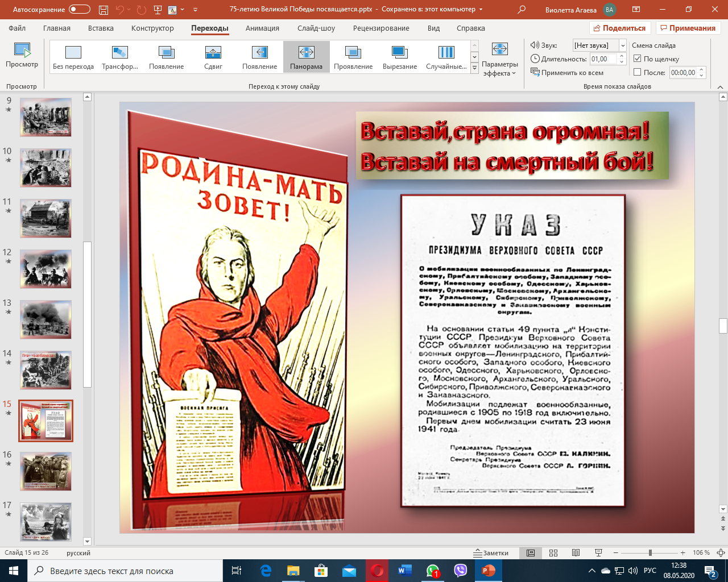Image resolution: width=728 pixels, height=582 pixels.
Task: Select the Сдвиг transition effect
Action: [x=213, y=57]
